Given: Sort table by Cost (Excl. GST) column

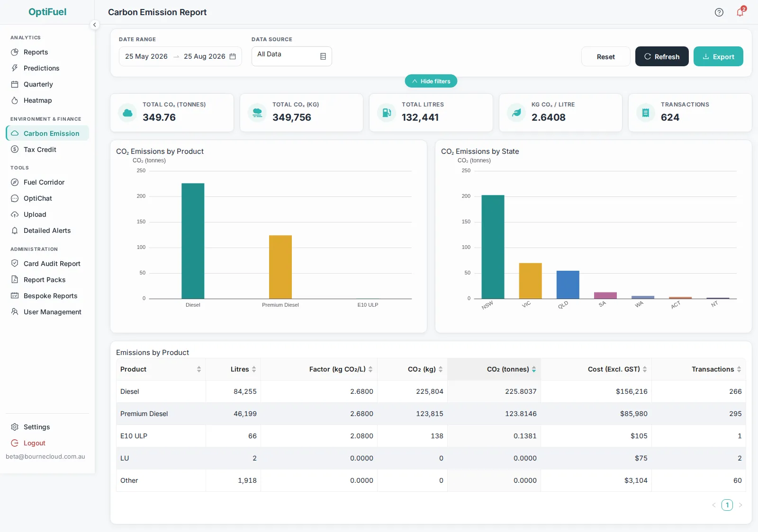Looking at the screenshot, I should [596, 369].
